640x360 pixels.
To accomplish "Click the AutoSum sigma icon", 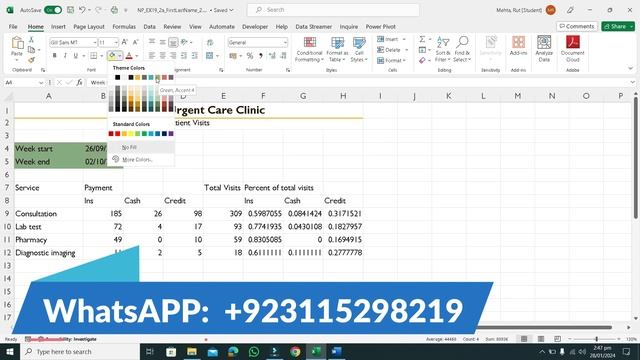I will (x=422, y=39).
